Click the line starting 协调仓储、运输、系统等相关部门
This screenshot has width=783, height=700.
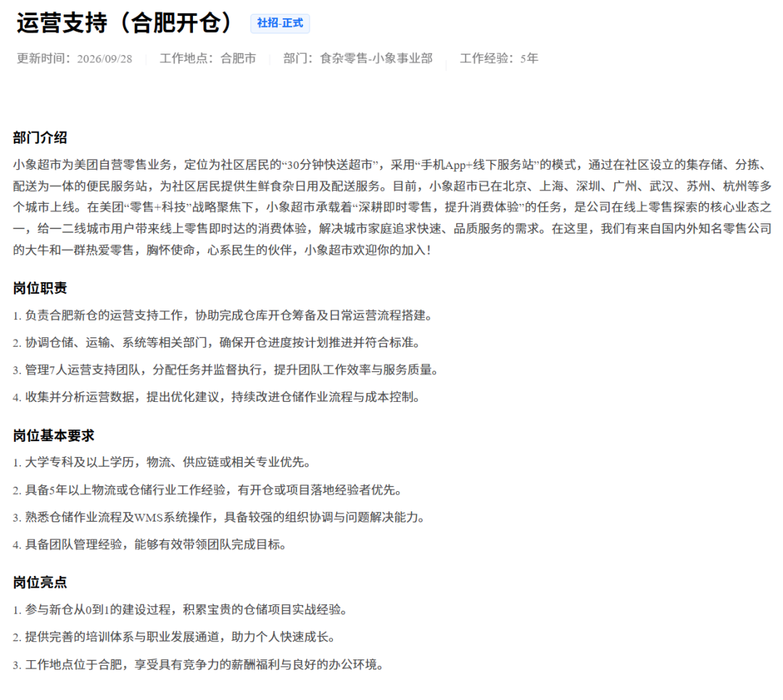(x=217, y=343)
